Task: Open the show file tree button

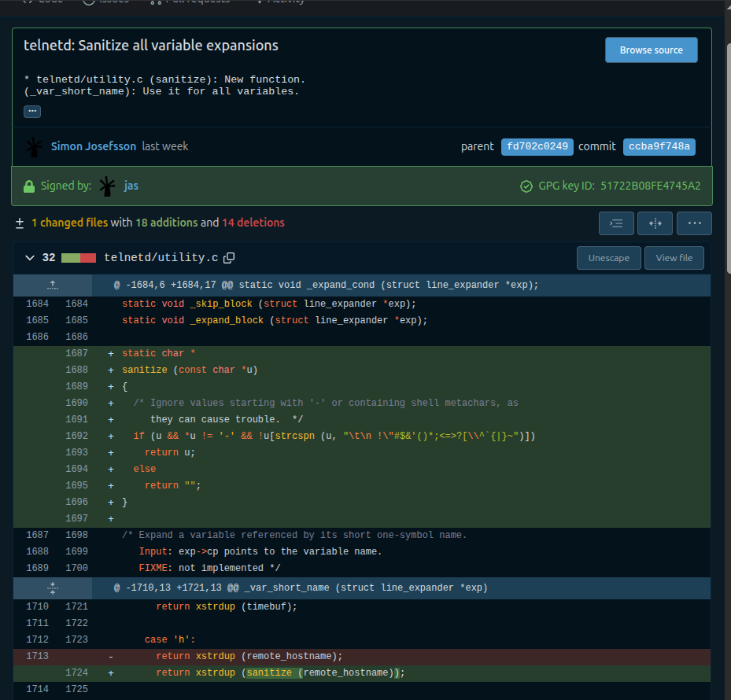Action: 616,223
